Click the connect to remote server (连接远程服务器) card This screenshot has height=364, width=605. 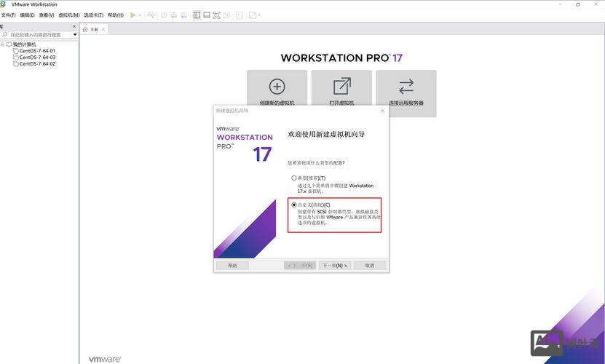click(x=406, y=93)
